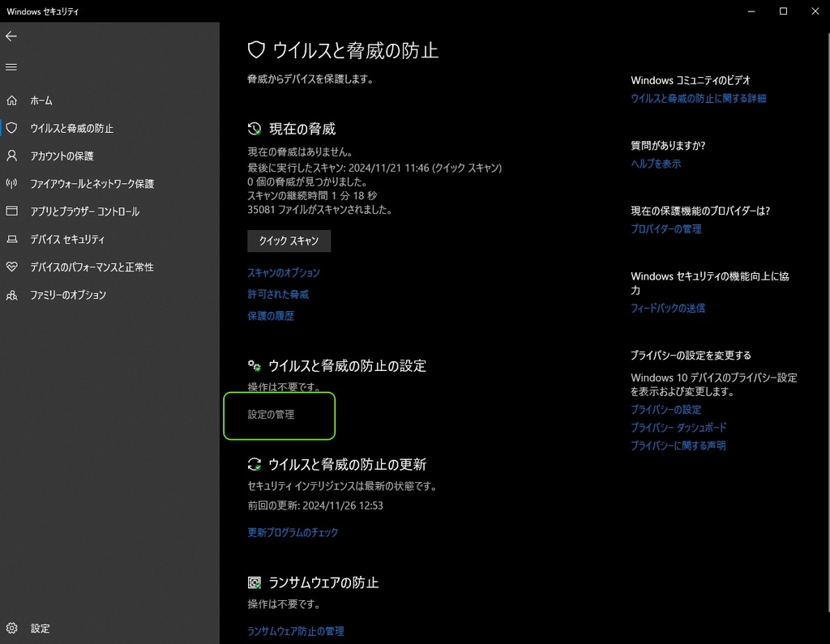Click フィードバックの送信 link

point(668,308)
